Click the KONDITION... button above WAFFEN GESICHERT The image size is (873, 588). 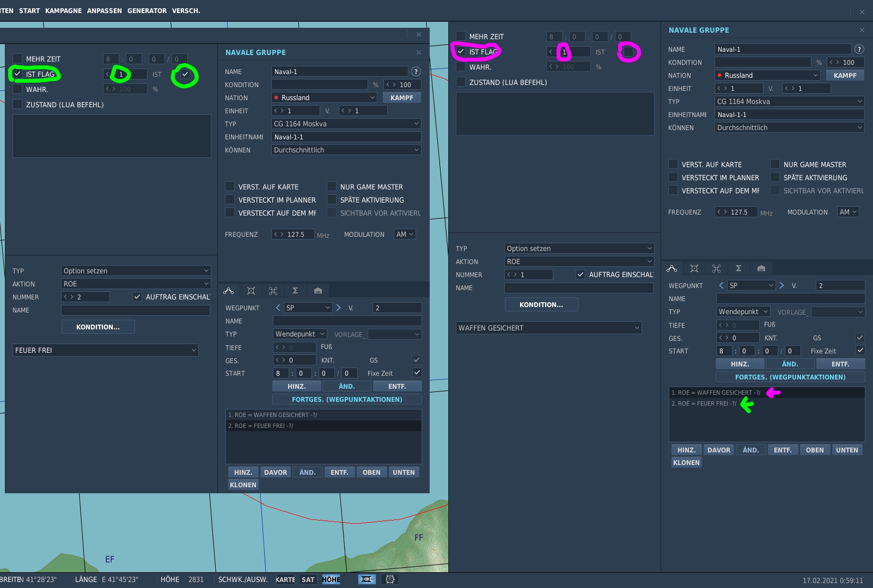[x=541, y=305]
